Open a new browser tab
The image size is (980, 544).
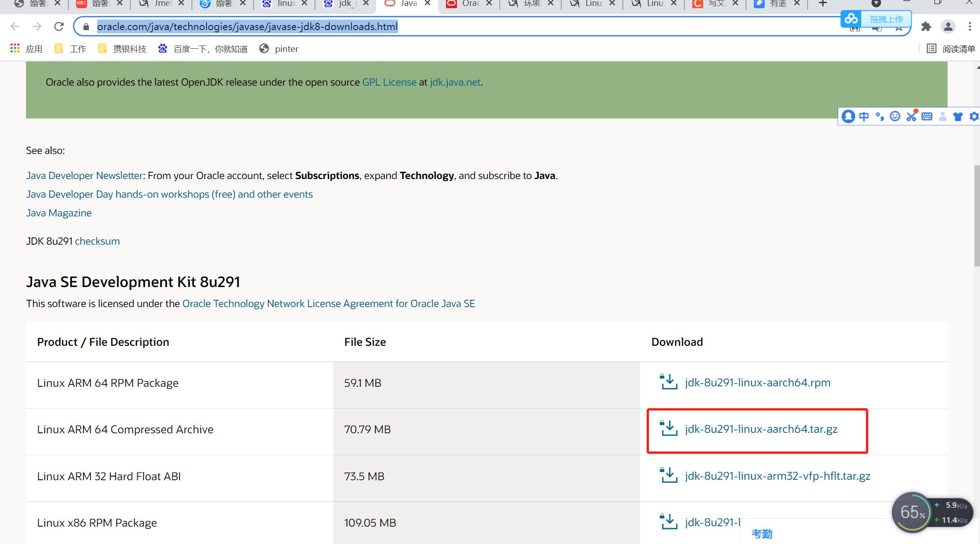click(x=823, y=4)
